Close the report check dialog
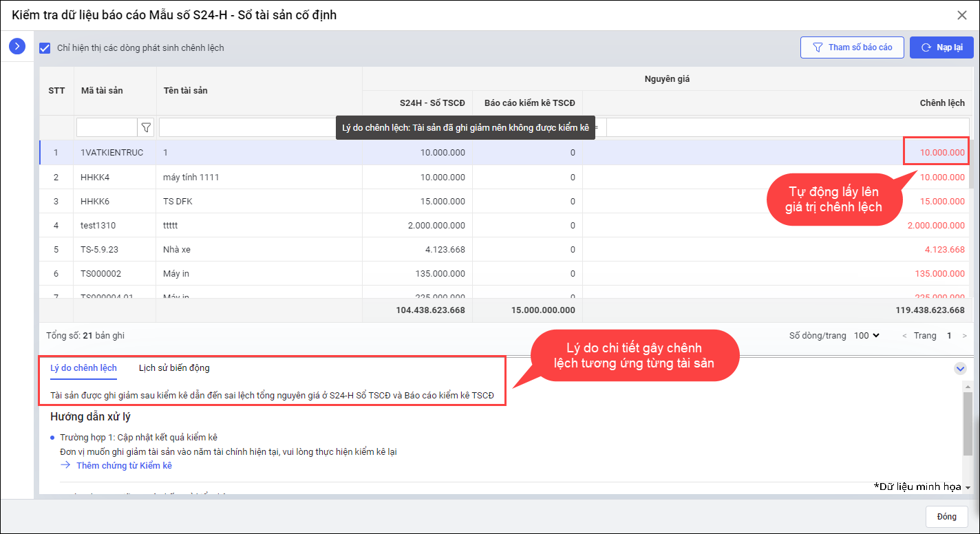This screenshot has width=980, height=534. tap(962, 14)
